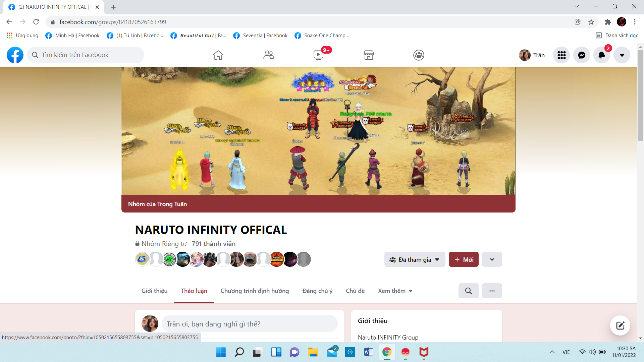
Task: Open the account dropdown arrow
Action: [x=622, y=55]
